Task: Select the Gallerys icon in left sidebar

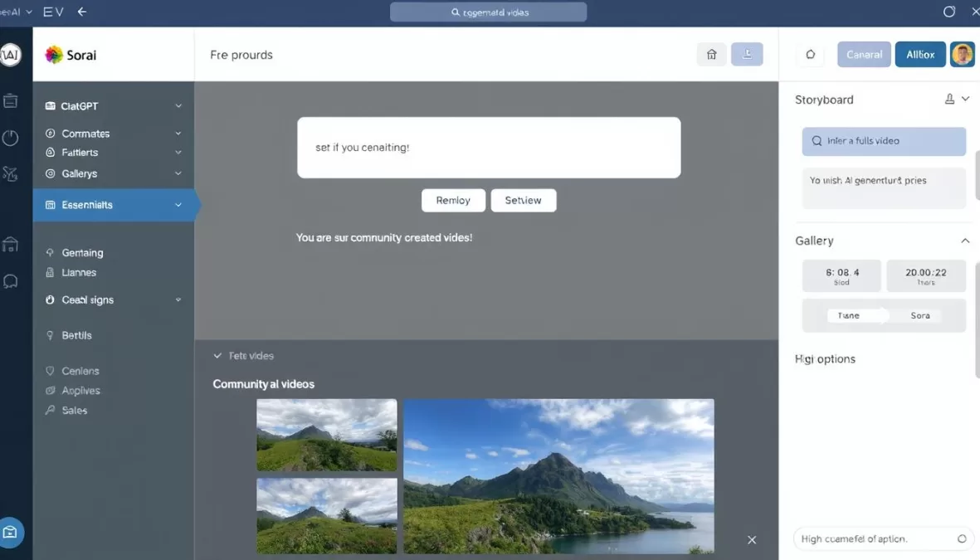Action: coord(51,173)
